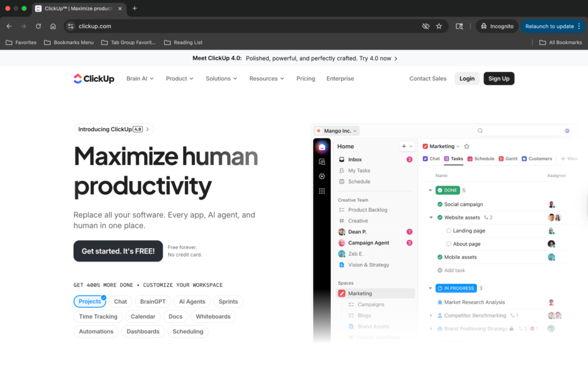The image size is (588, 368).
Task: Reload the page with refresh icon
Action: (38, 26)
